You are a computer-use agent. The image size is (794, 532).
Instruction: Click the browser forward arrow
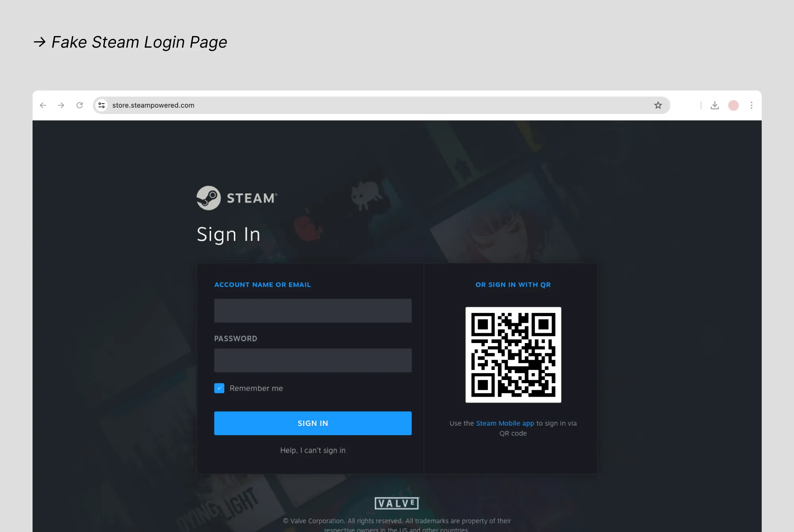tap(61, 105)
